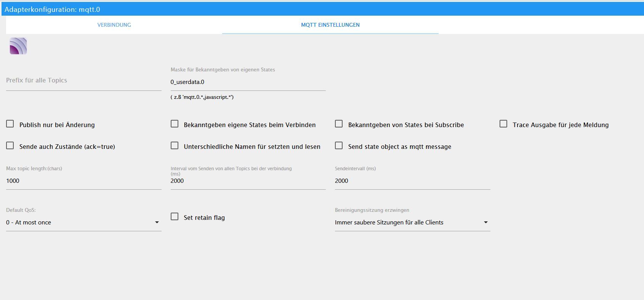Click the Maske für Bekanntgeben field with 0_userdata.0

click(248, 82)
